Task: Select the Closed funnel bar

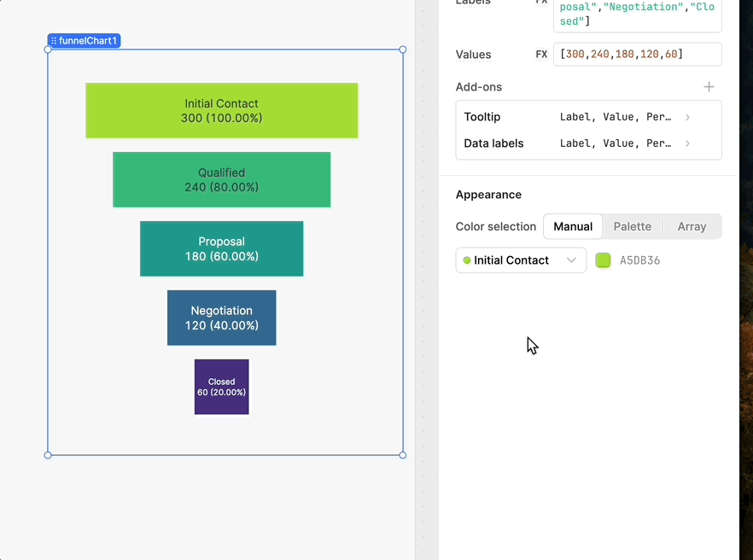Action: 221,387
